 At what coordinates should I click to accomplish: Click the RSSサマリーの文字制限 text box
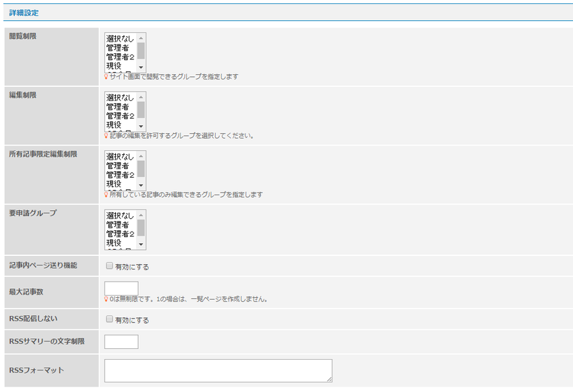(121, 341)
